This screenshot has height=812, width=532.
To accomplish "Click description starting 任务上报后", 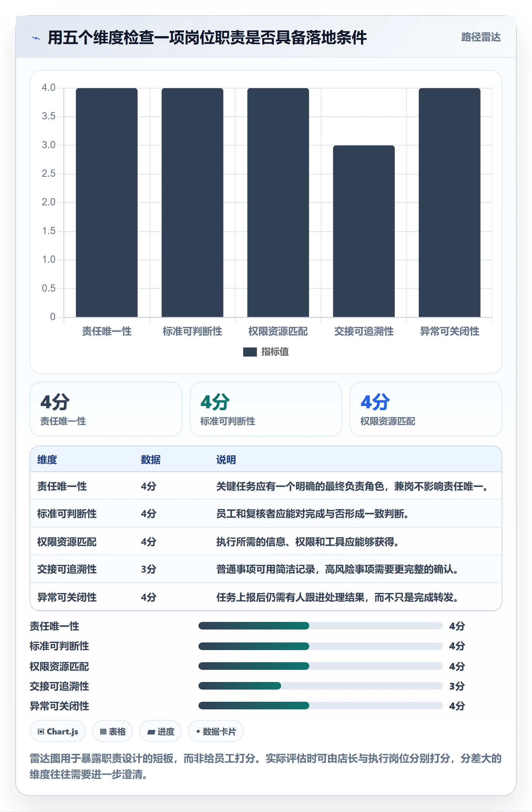I will pos(338,597).
